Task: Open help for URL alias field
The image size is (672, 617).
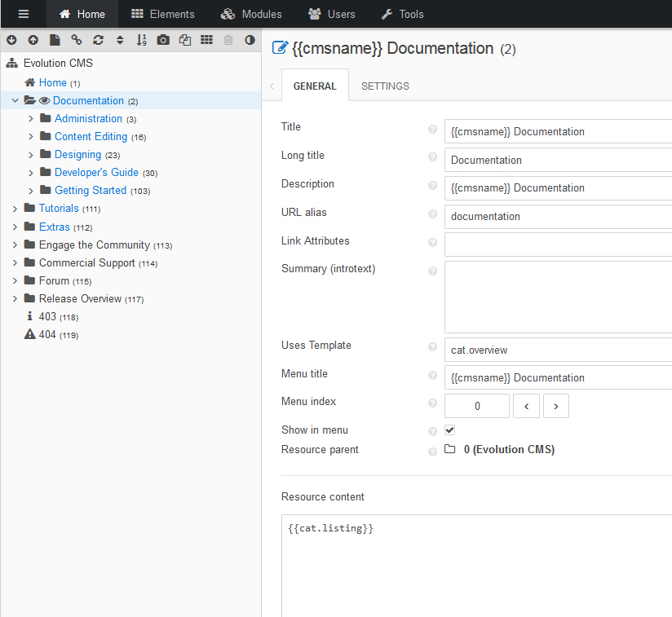Action: [432, 214]
